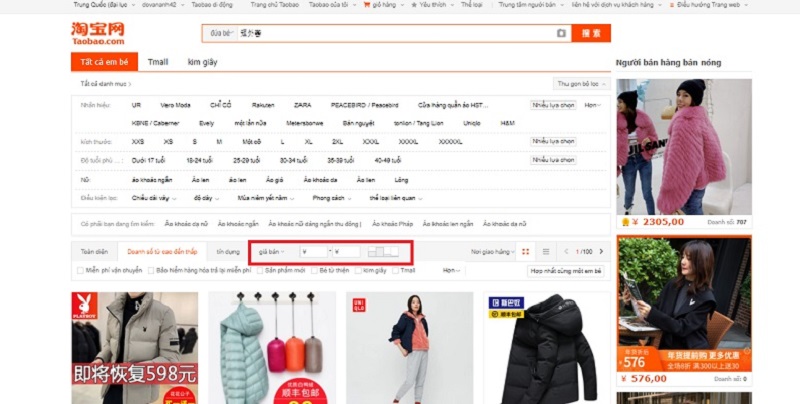800x404 pixels.
Task: Open 'Chiều dài váy' filter dropdown
Action: click(154, 198)
